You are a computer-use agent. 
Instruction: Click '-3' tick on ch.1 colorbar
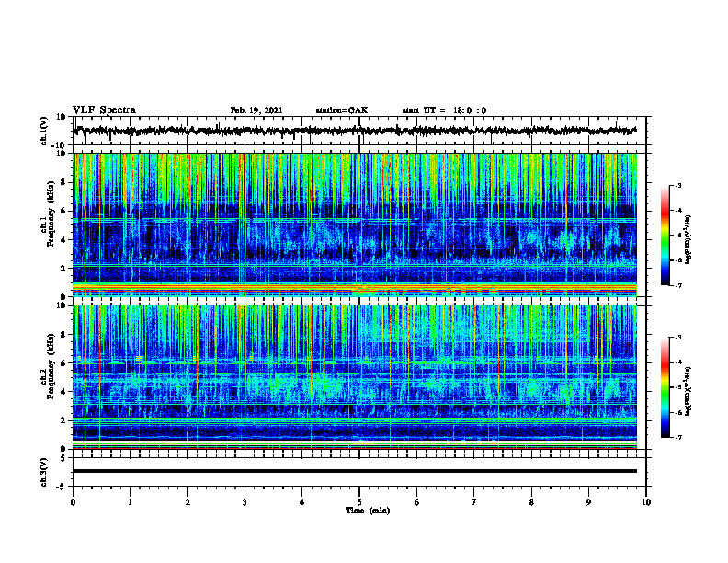(678, 185)
